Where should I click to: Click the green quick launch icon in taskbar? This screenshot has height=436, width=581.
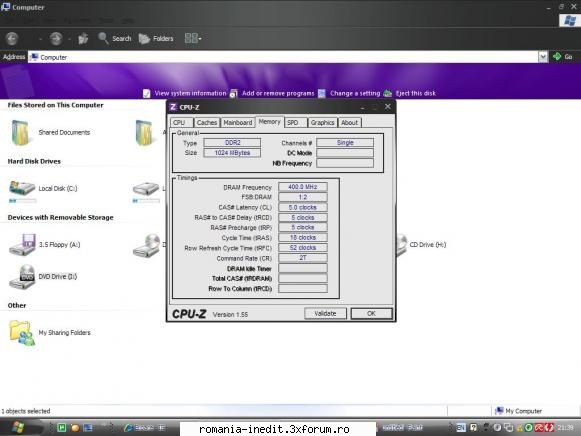coord(62,428)
